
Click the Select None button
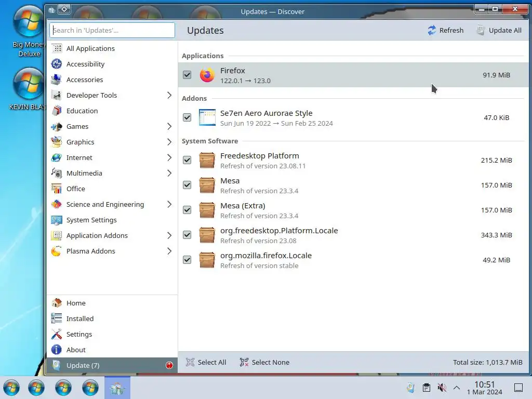264,362
